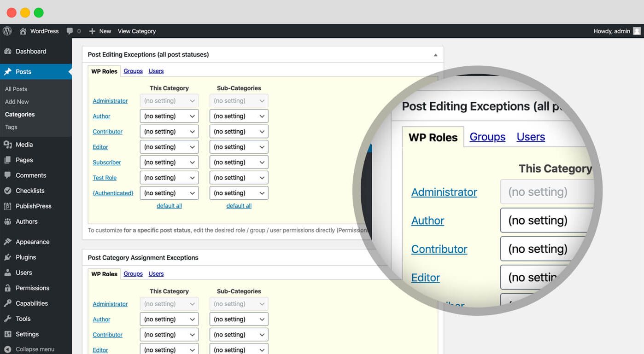Switch to Groups tab in Post Editing Exceptions

pyautogui.click(x=133, y=71)
